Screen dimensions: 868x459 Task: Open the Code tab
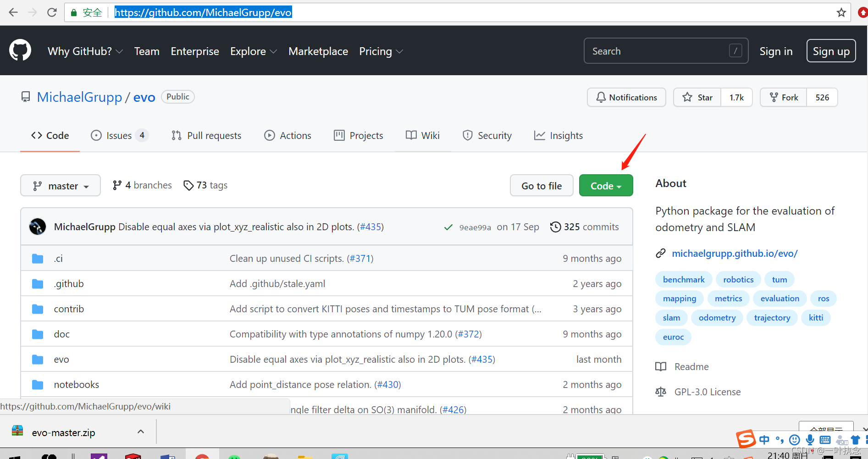coord(50,136)
